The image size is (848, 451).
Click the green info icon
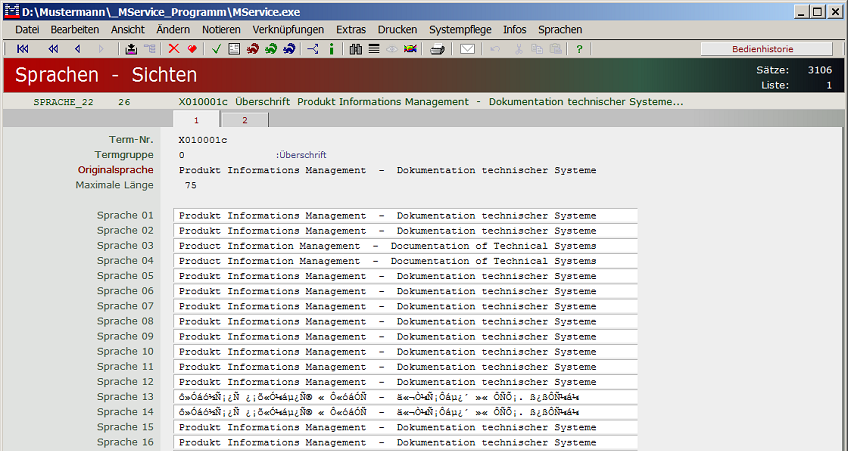pyautogui.click(x=332, y=49)
